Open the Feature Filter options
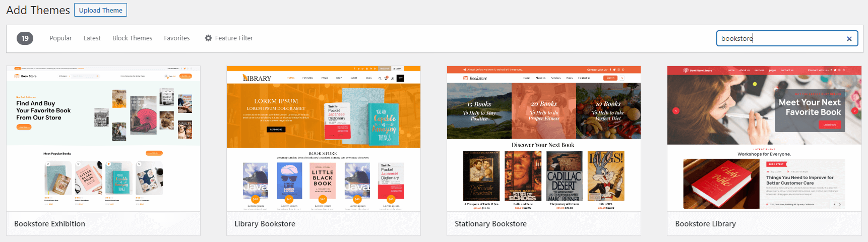Viewport: 868px width, 242px height. coord(229,38)
